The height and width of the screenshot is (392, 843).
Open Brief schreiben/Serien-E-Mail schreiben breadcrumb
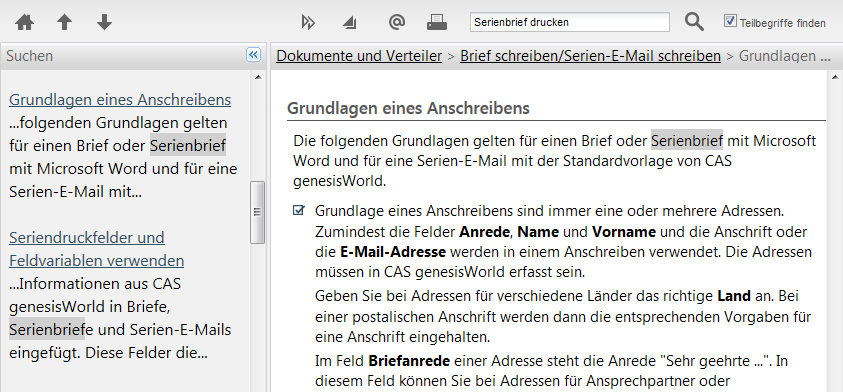click(x=590, y=56)
